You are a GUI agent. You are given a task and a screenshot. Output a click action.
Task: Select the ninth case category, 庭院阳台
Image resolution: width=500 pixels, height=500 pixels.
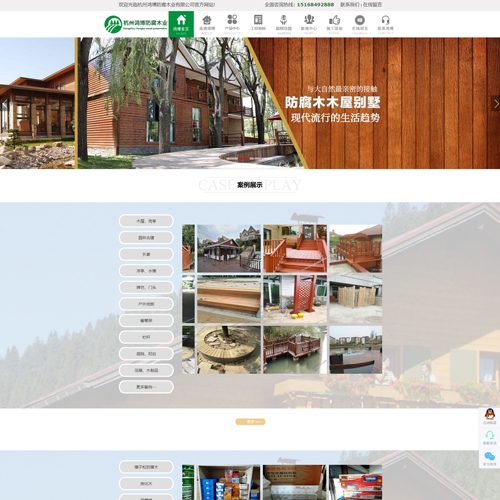(x=146, y=354)
